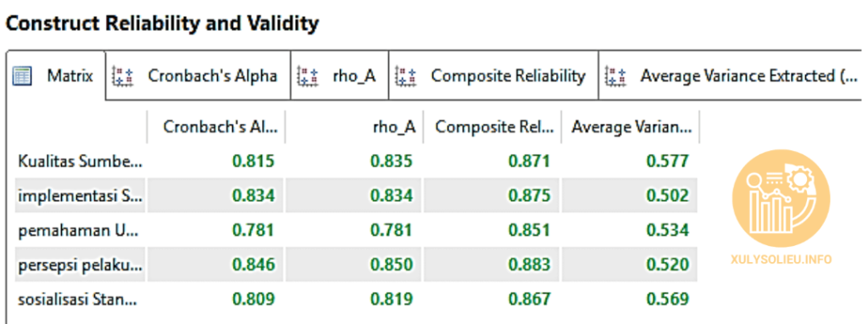The height and width of the screenshot is (324, 868).
Task: Click the orange xulysolieu analytics logo
Action: click(781, 197)
